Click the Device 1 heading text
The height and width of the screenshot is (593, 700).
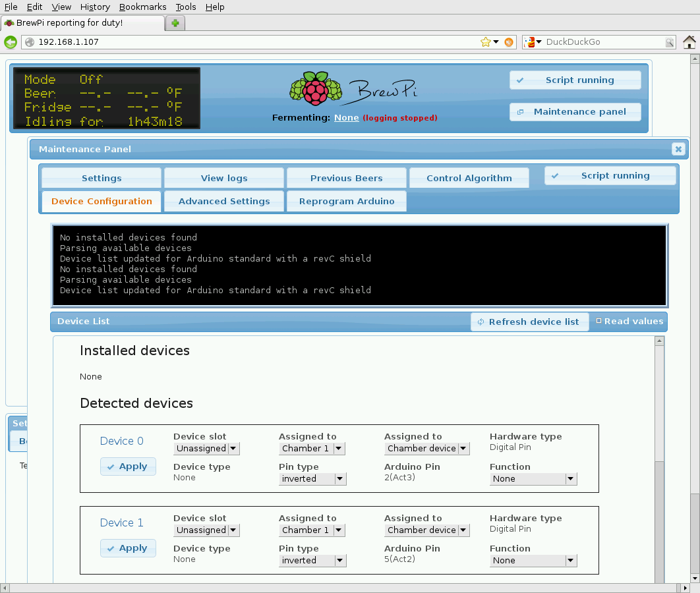(x=121, y=522)
